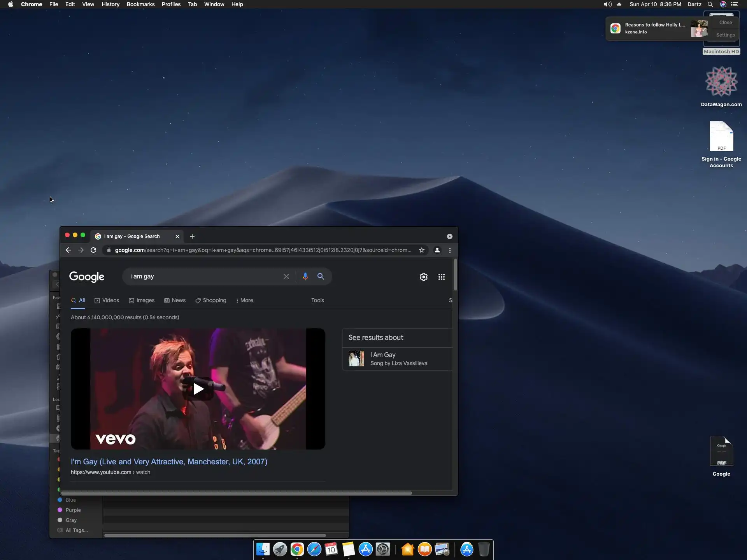The height and width of the screenshot is (560, 747).
Task: Open the Google apps grid
Action: coord(441,277)
